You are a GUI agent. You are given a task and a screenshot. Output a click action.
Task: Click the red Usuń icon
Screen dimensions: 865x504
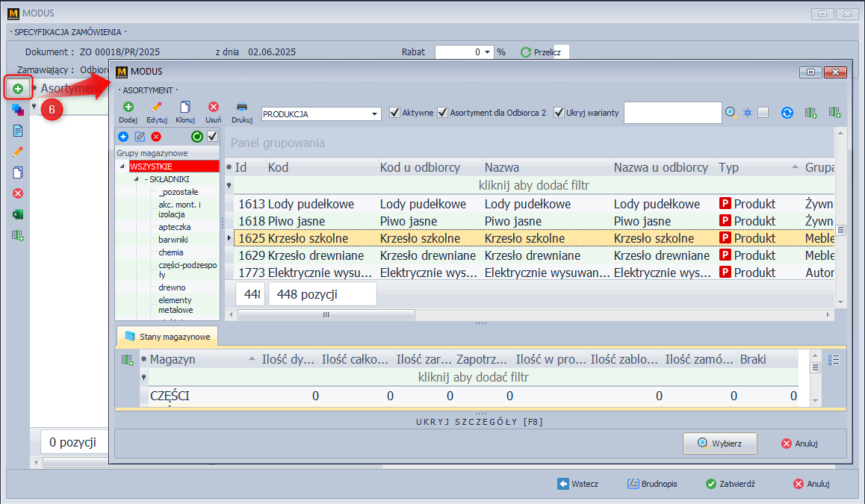tap(213, 108)
